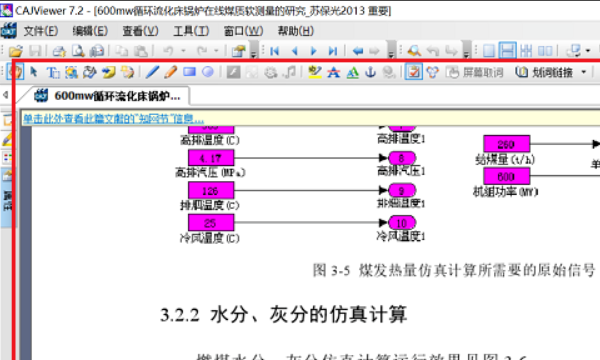Pick the orange pencil drawing tool

point(170,72)
